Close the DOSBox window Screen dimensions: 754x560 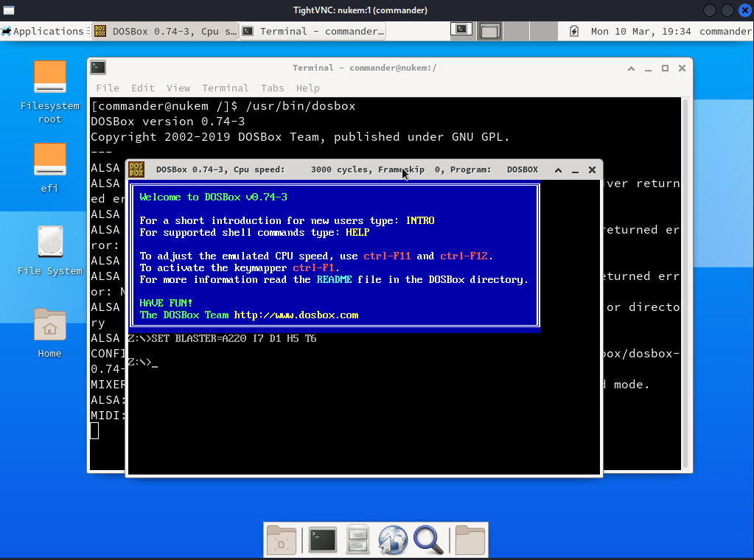point(592,170)
